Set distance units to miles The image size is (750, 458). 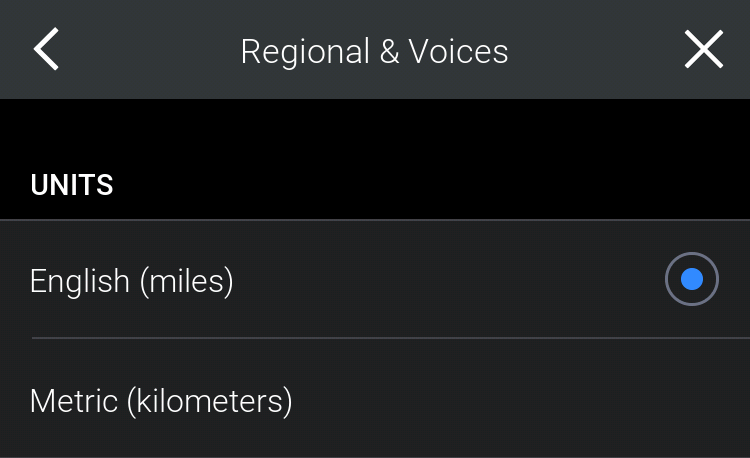click(x=375, y=280)
